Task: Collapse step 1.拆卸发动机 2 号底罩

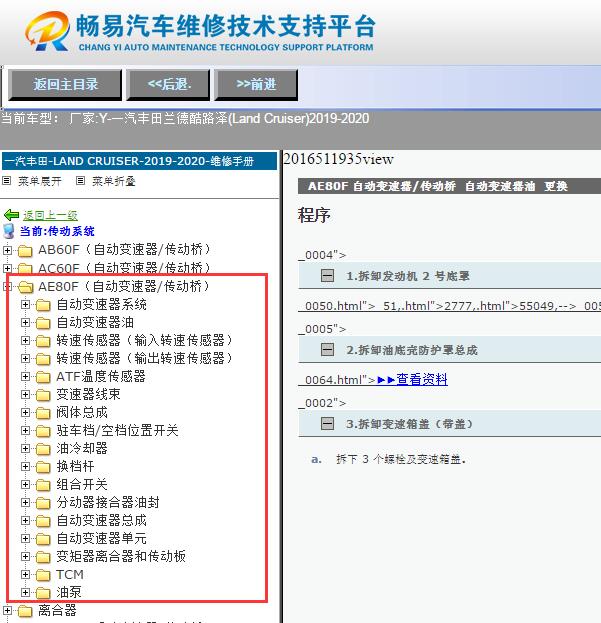Action: (x=327, y=275)
